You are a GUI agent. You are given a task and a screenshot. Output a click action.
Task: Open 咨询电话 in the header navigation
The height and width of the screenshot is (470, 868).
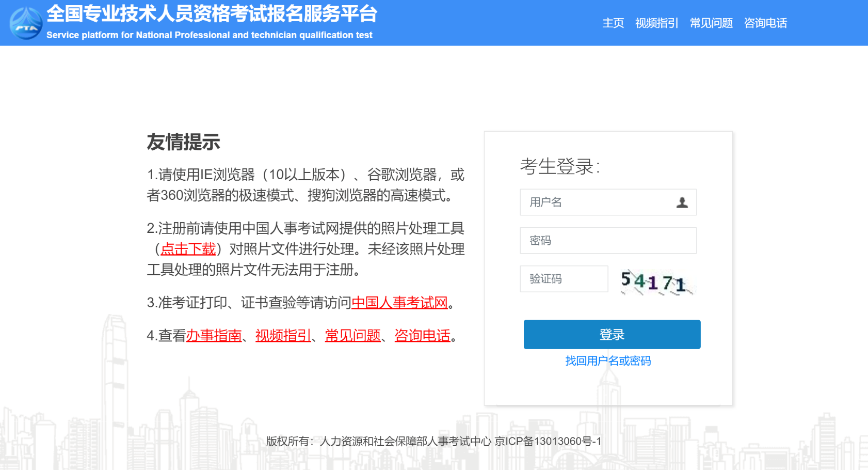click(765, 23)
